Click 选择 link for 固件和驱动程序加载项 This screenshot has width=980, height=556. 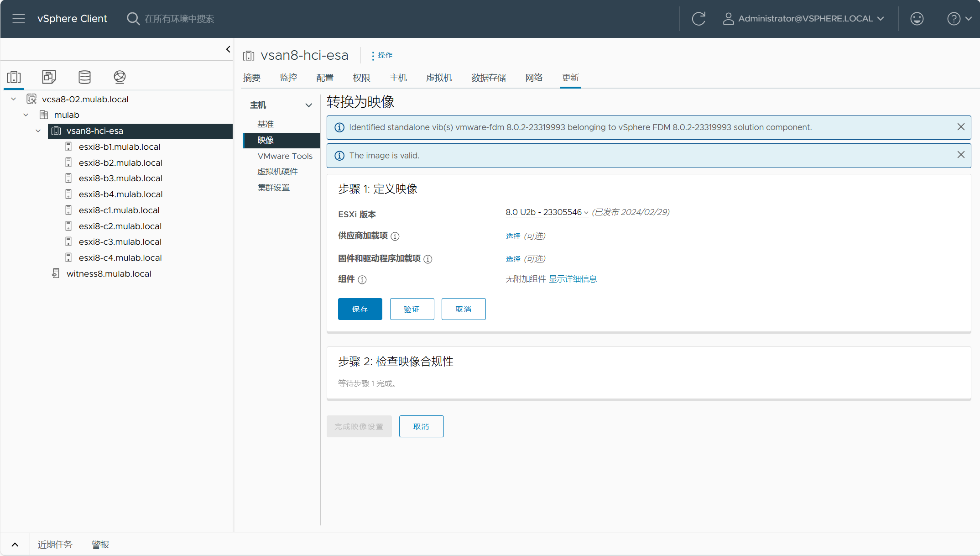click(513, 259)
